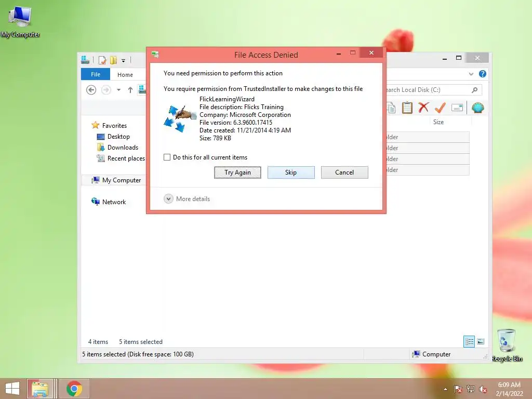Open Downloads in Favorites
Viewport: 532px width, 399px height.
coord(123,147)
